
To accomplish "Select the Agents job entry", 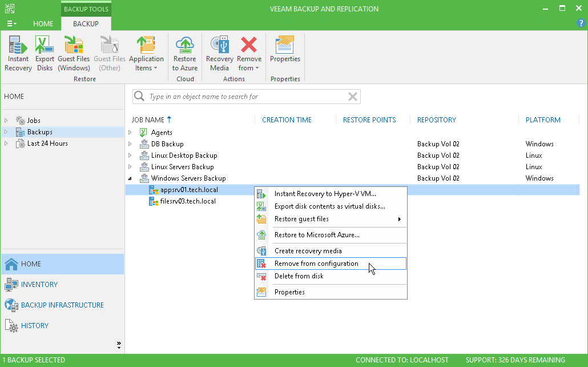I will (162, 132).
